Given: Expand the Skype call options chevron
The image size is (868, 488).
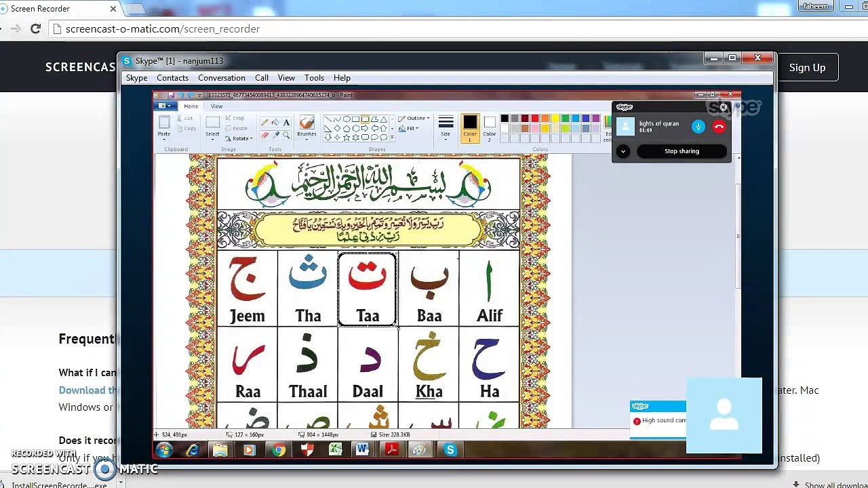Looking at the screenshot, I should (623, 152).
